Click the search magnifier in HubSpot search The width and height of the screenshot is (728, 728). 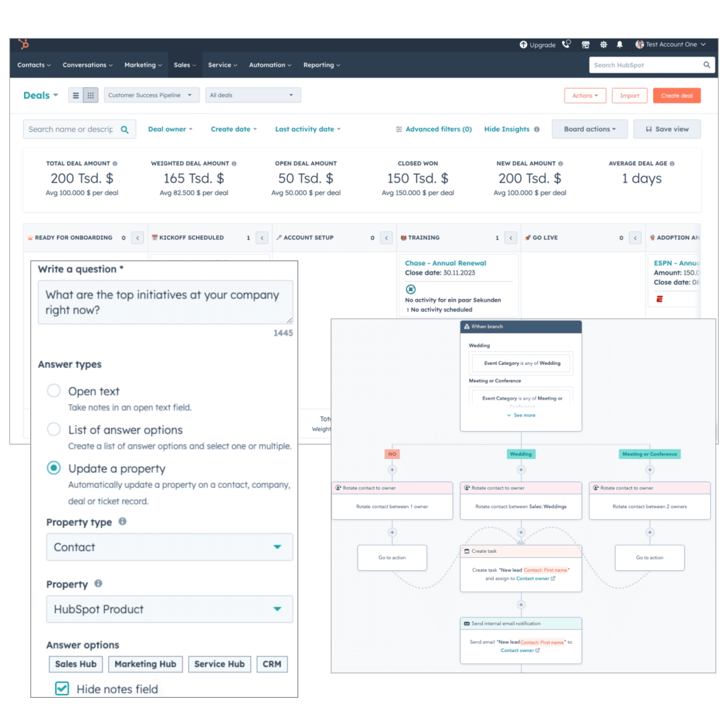706,65
